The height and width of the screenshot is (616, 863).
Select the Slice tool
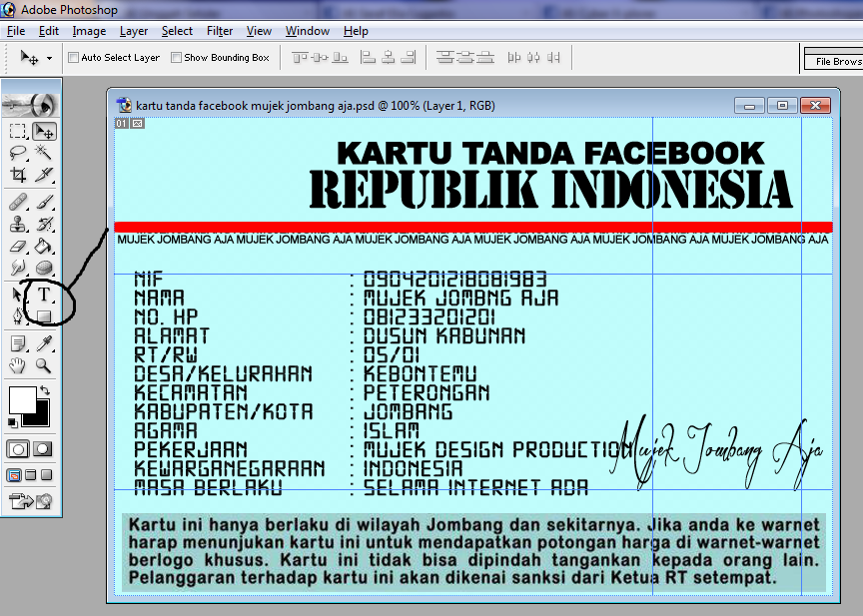[44, 175]
